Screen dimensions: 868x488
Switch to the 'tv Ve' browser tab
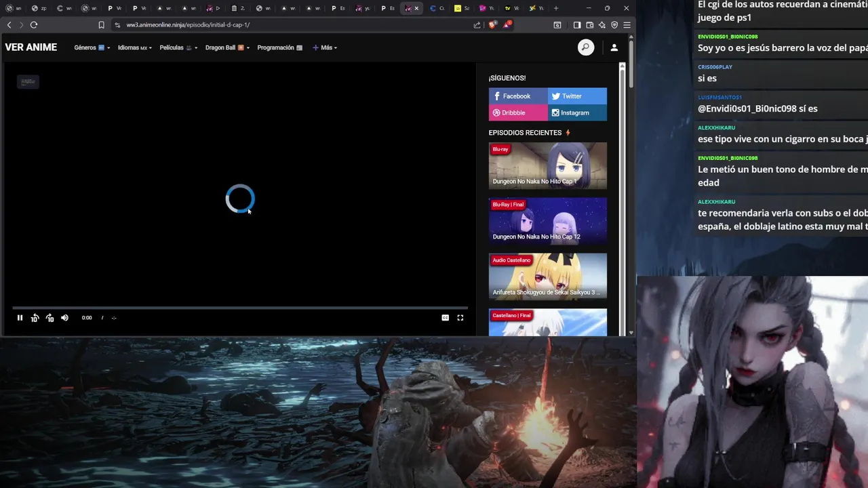512,8
